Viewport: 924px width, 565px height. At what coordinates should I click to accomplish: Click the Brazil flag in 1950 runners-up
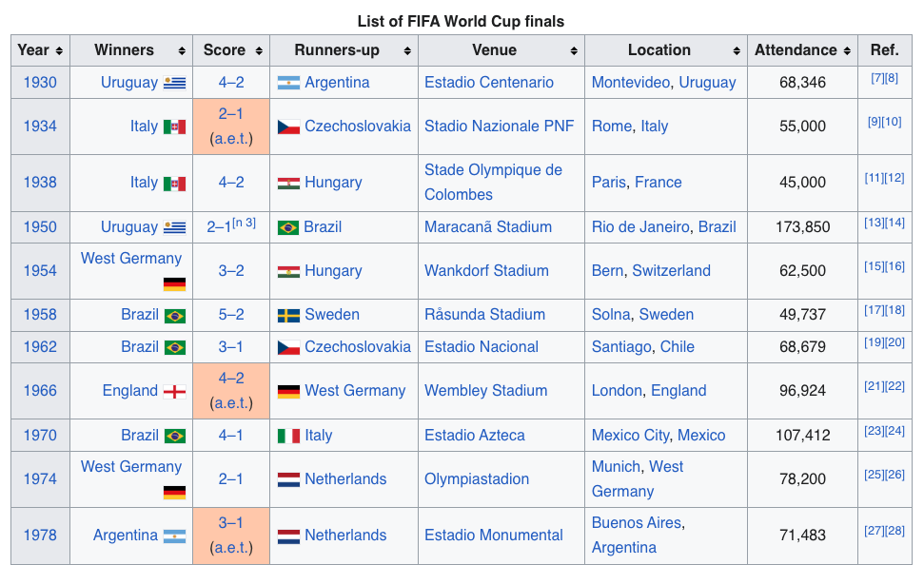click(288, 227)
